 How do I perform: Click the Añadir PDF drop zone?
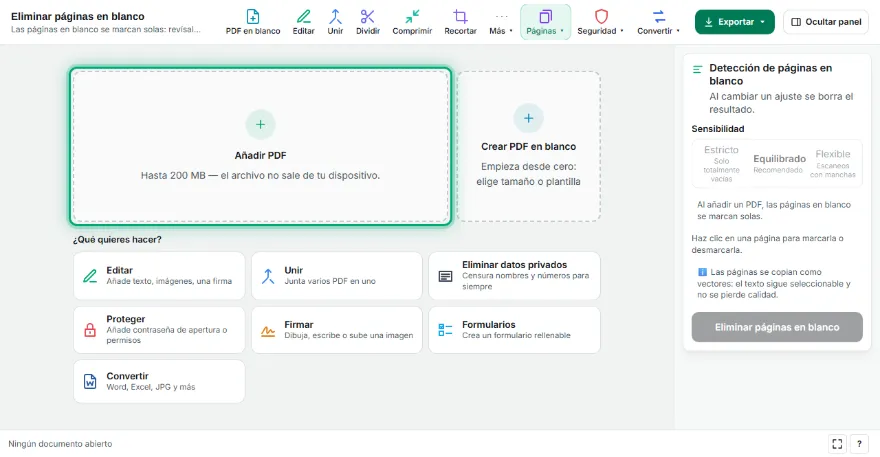pos(260,147)
